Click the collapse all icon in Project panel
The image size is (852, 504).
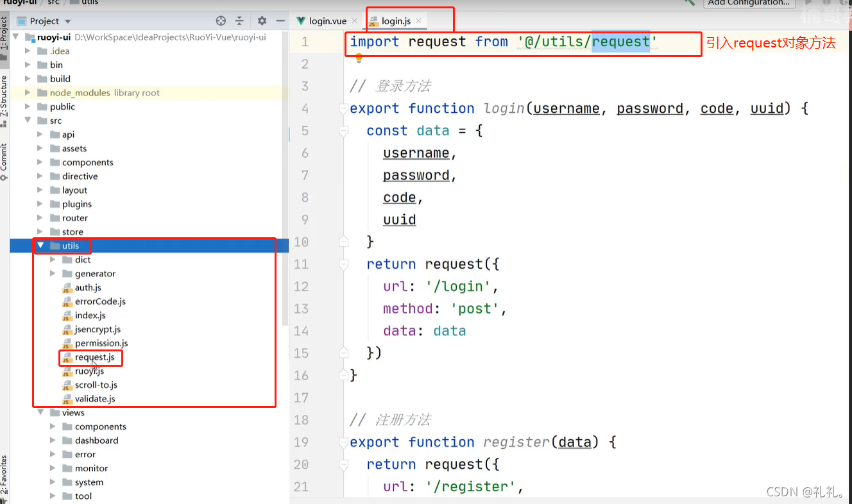pos(239,21)
